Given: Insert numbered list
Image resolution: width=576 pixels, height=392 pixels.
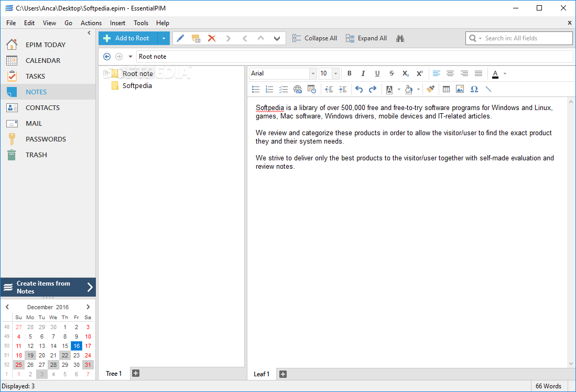Looking at the screenshot, I should point(269,89).
